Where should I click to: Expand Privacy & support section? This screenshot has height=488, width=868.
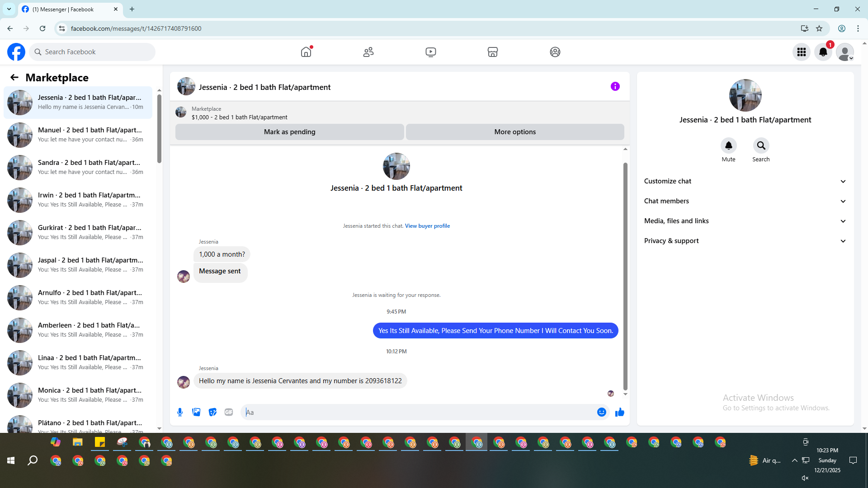pyautogui.click(x=745, y=241)
